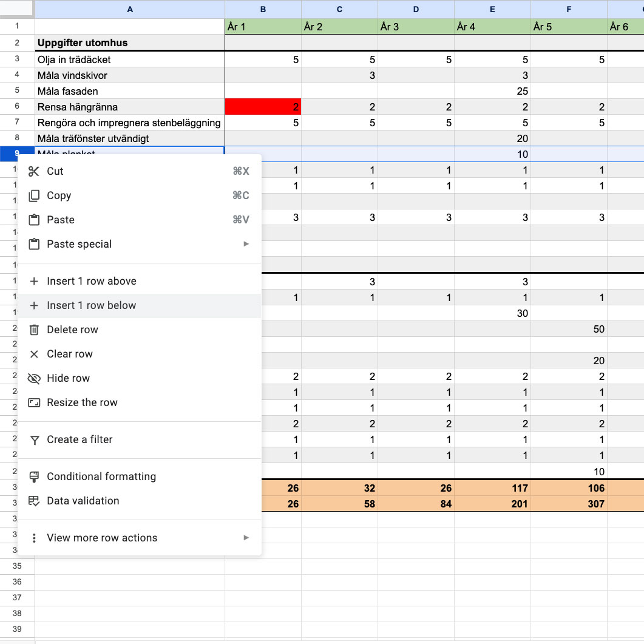Viewport: 644px width, 644px height.
Task: Hide row using the crossed-eye icon
Action: click(34, 378)
